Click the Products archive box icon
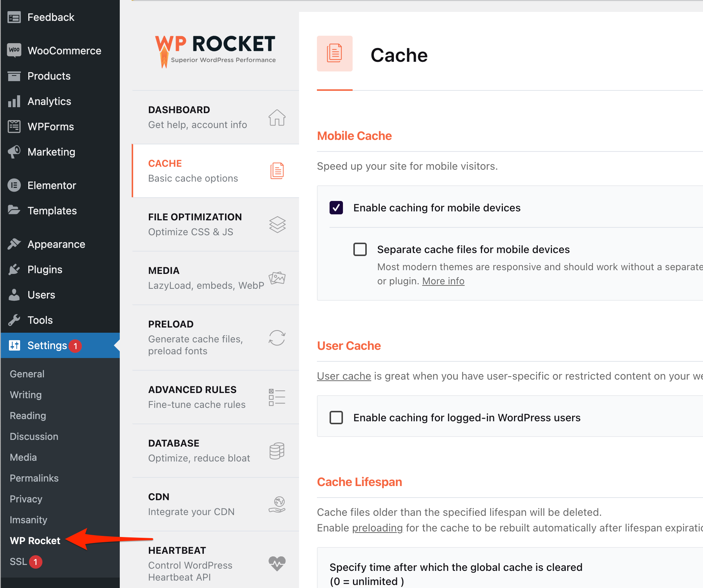This screenshot has width=703, height=588. click(x=14, y=76)
